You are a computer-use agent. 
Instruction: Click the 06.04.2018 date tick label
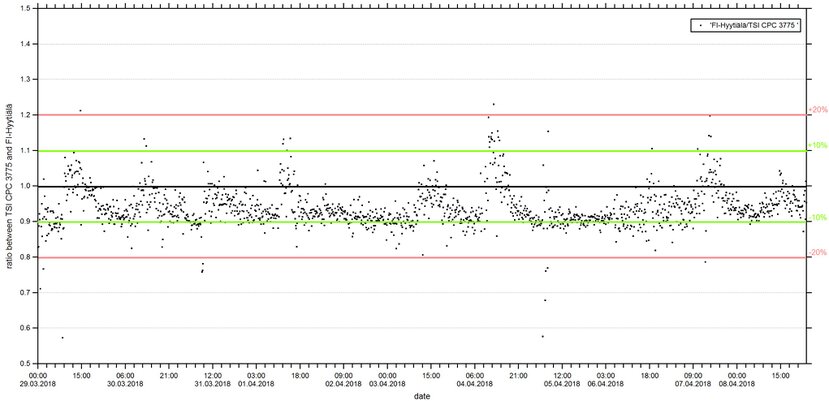(x=606, y=383)
